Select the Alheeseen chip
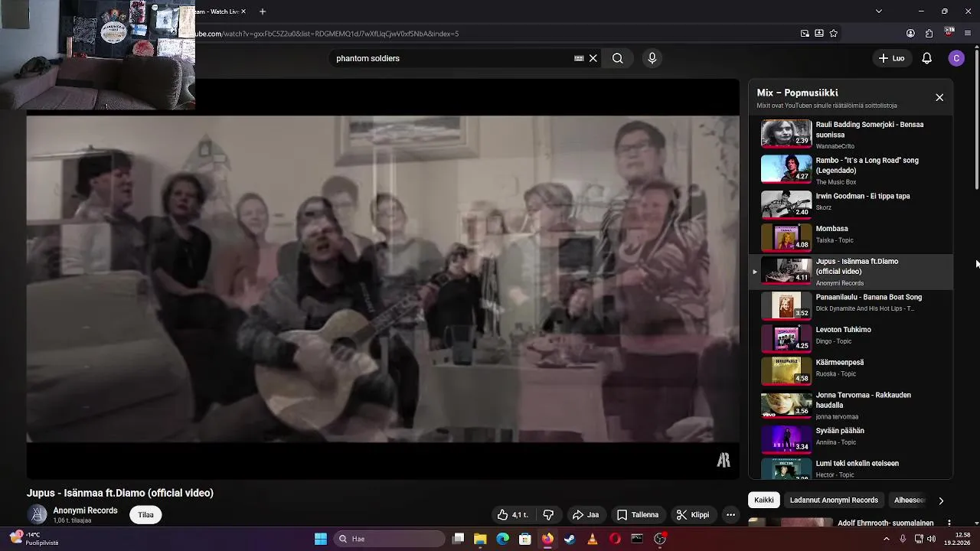 910,500
